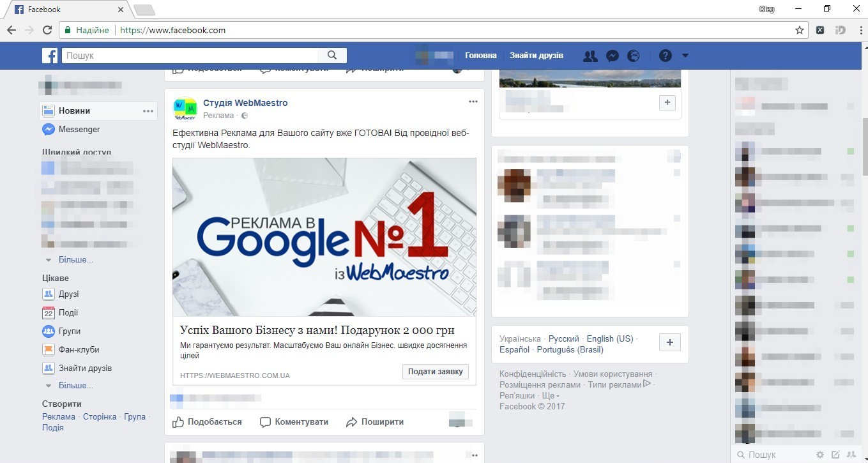Screen dimensions: 868x463
Task: Open the help question mark icon
Action: (666, 56)
